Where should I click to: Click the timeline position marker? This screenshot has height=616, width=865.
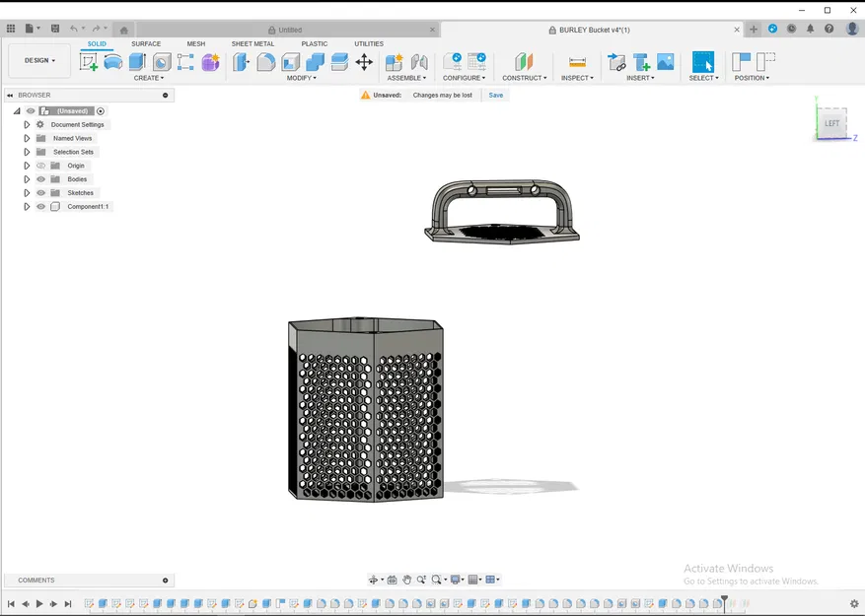(724, 602)
